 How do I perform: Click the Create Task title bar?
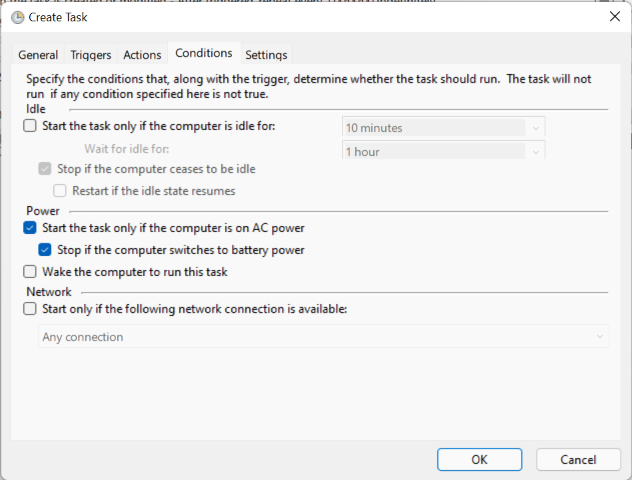pyautogui.click(x=300, y=16)
